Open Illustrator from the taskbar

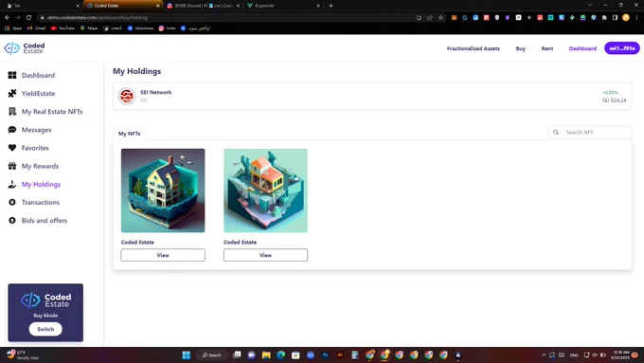(340, 354)
